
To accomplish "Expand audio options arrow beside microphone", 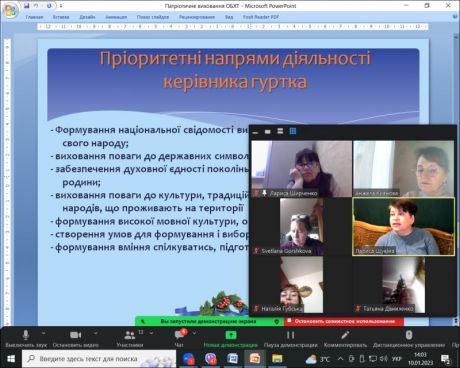I will coord(43,333).
